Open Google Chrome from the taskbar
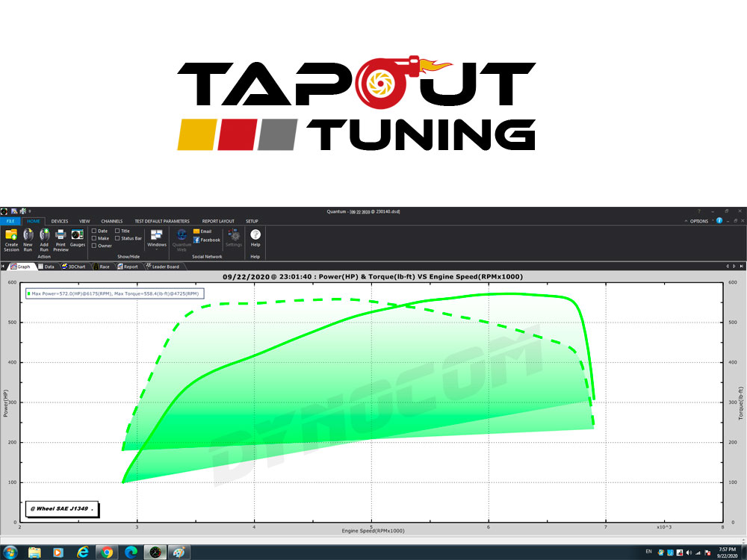The image size is (747, 560). (107, 553)
